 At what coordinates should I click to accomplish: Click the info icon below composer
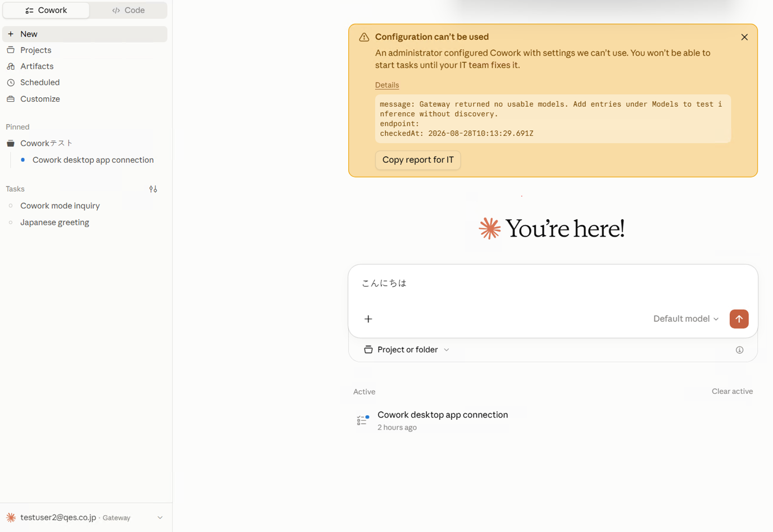pyautogui.click(x=740, y=350)
